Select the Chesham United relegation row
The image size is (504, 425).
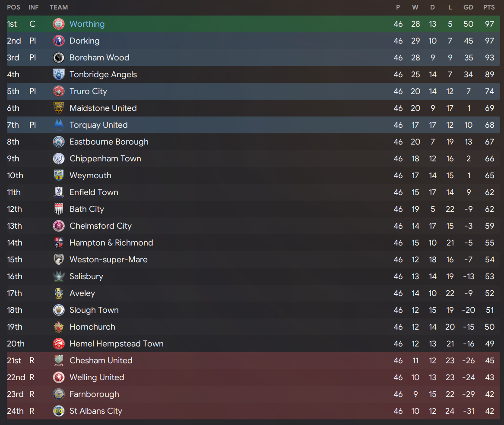click(253, 361)
